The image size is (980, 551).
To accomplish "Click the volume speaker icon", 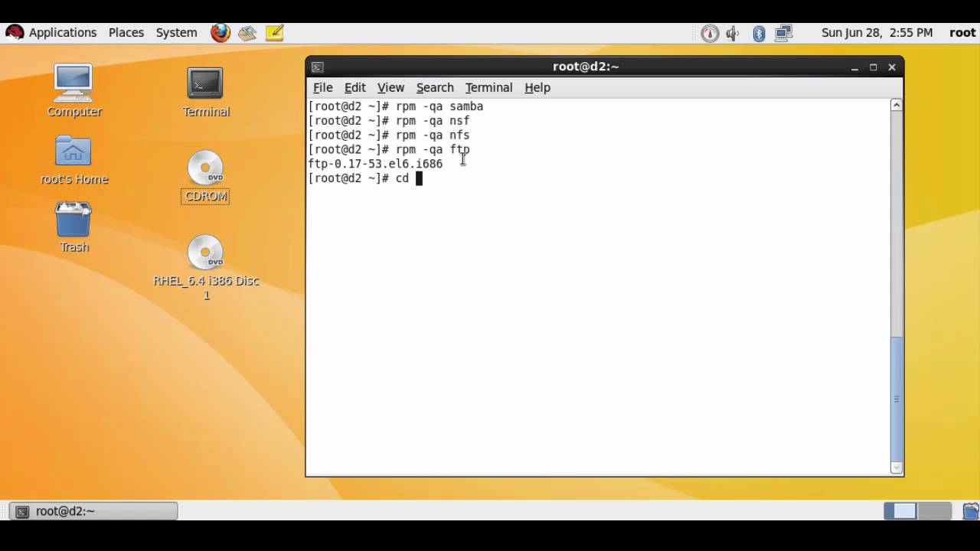I will pyautogui.click(x=733, y=33).
